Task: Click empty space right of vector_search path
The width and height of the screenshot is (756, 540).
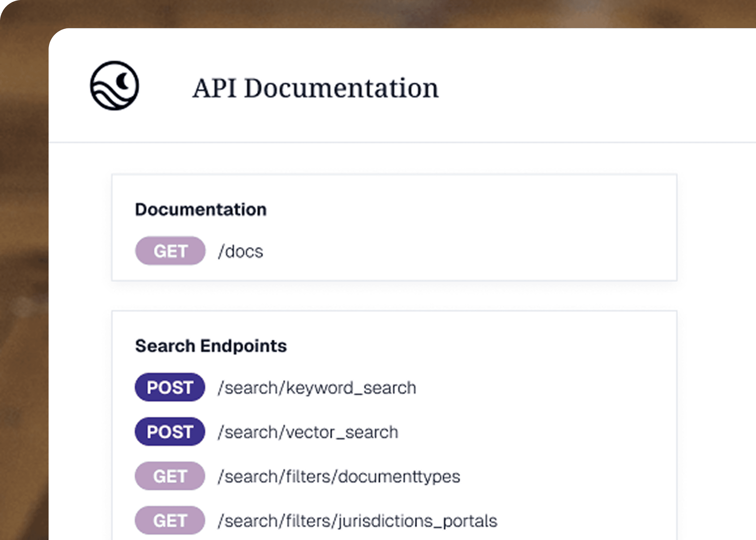Action: 532,432
